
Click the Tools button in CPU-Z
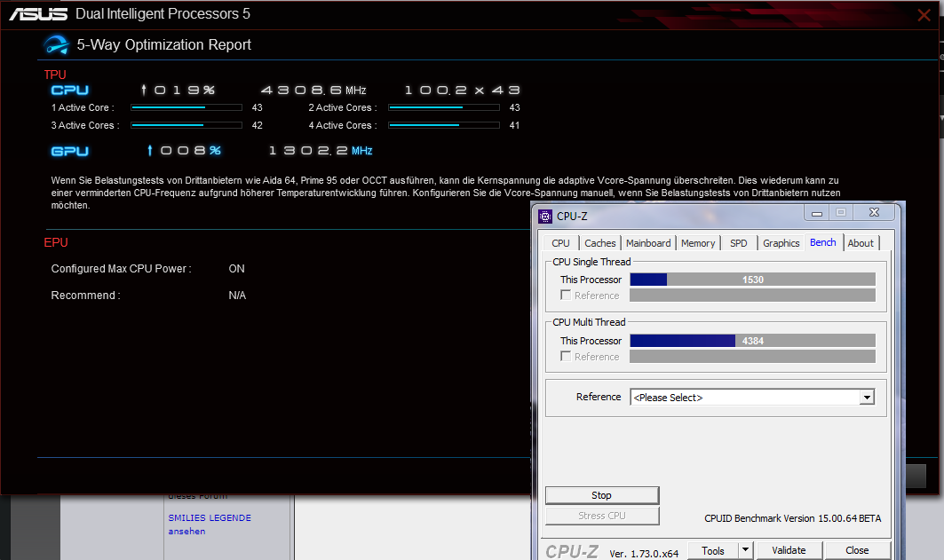(x=713, y=550)
